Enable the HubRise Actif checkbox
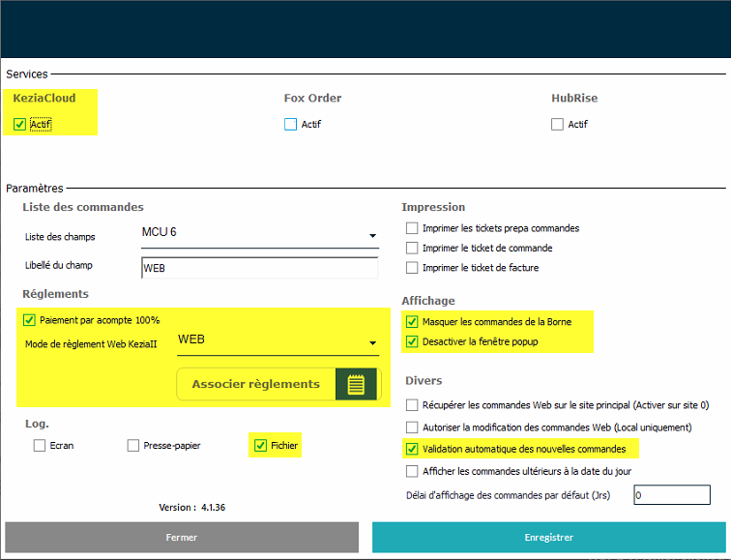731x560 pixels. coord(557,124)
